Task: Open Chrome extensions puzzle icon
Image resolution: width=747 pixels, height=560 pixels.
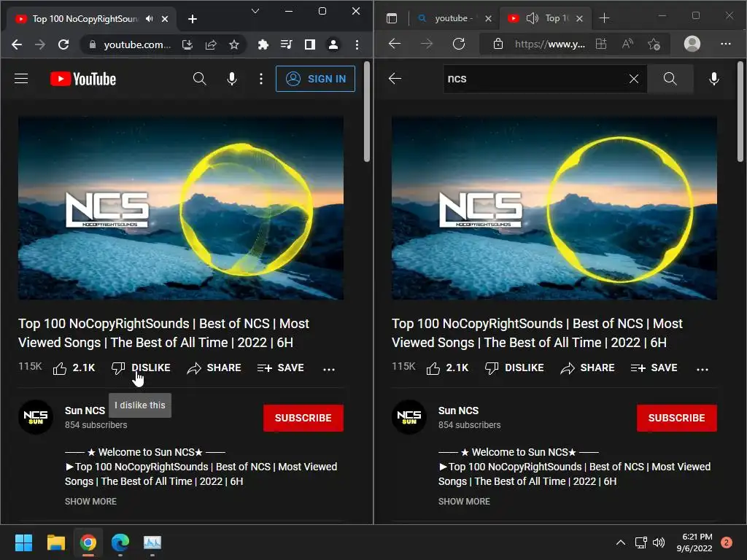Action: [263, 44]
